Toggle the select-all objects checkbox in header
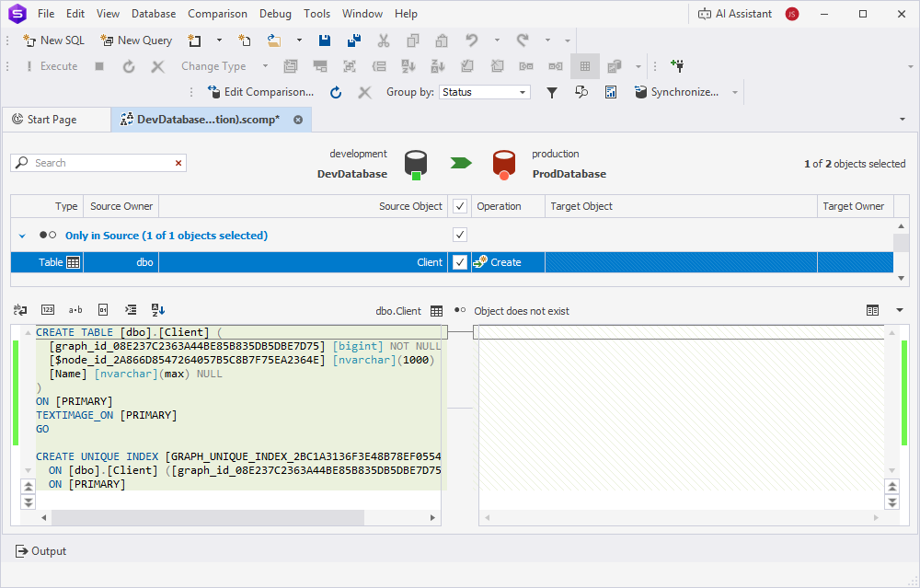The height and width of the screenshot is (588, 920). (459, 205)
